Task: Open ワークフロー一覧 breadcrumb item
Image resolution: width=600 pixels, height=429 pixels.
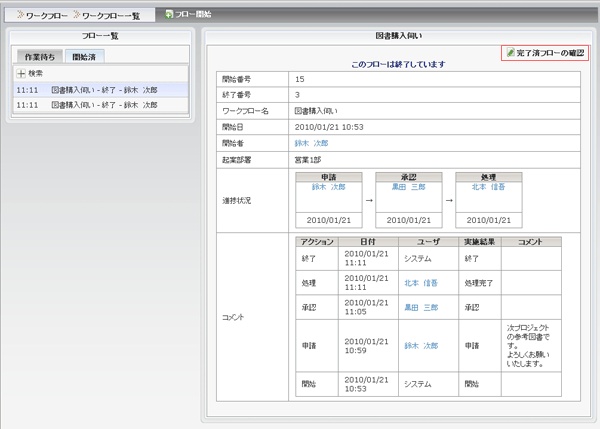Action: pos(111,16)
